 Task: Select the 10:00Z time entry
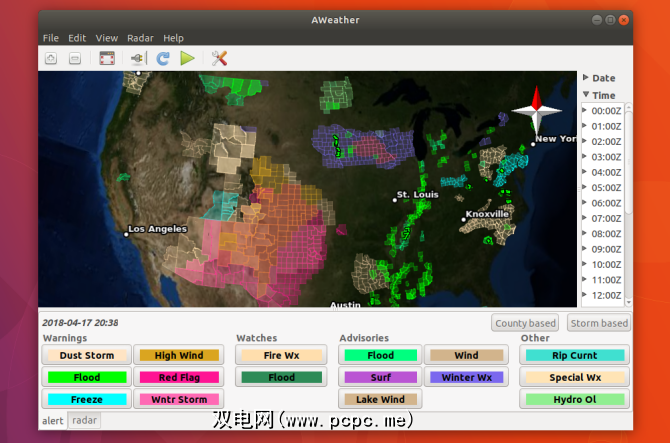point(606,264)
